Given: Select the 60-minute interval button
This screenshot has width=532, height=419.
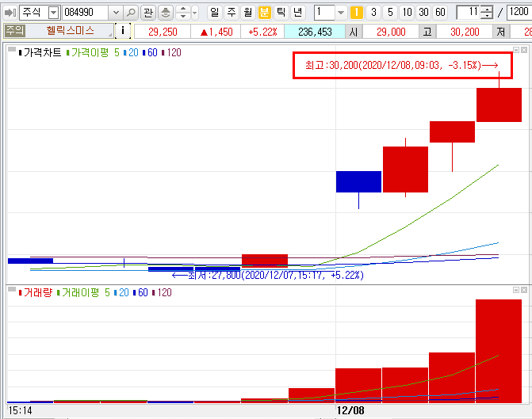Looking at the screenshot, I should 440,13.
